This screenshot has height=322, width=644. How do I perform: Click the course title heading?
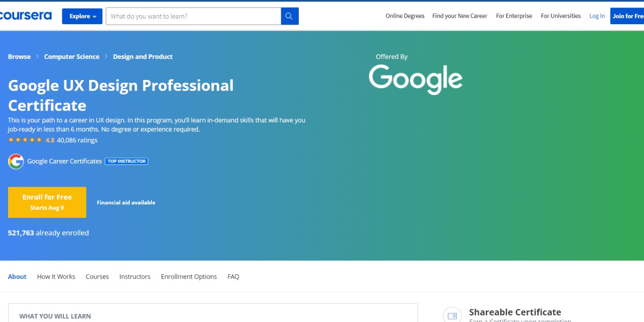[x=121, y=95]
